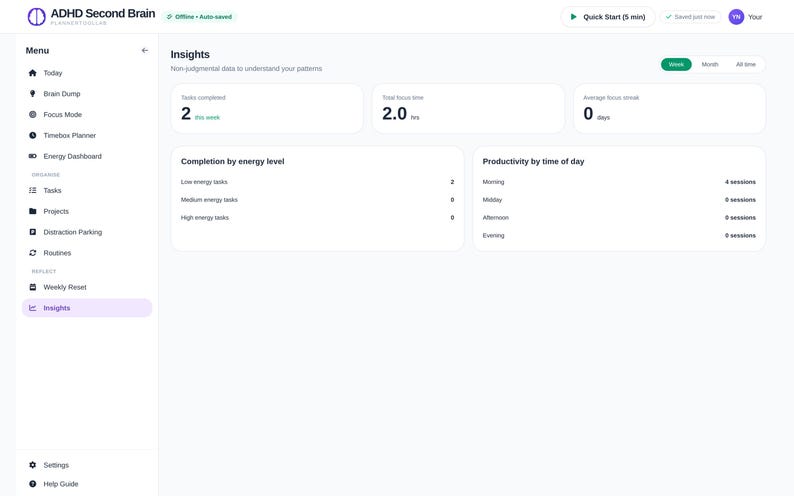
Task: Click the Morning productivity row
Action: (619, 182)
